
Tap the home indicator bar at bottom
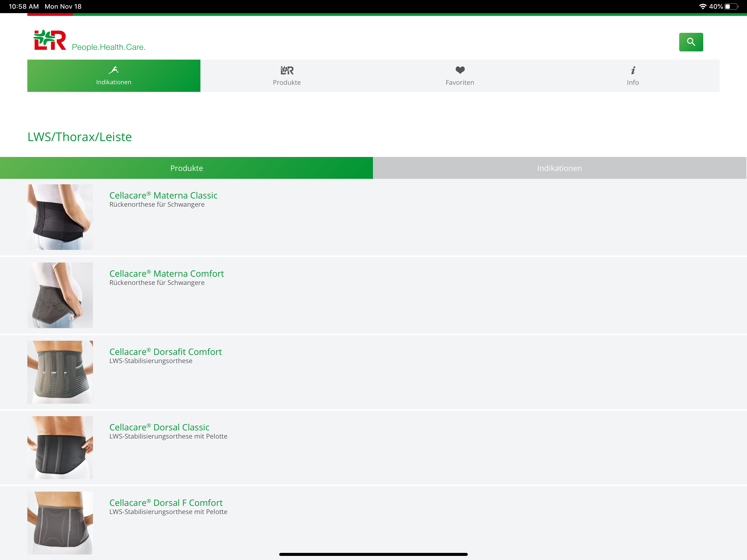[x=373, y=554]
